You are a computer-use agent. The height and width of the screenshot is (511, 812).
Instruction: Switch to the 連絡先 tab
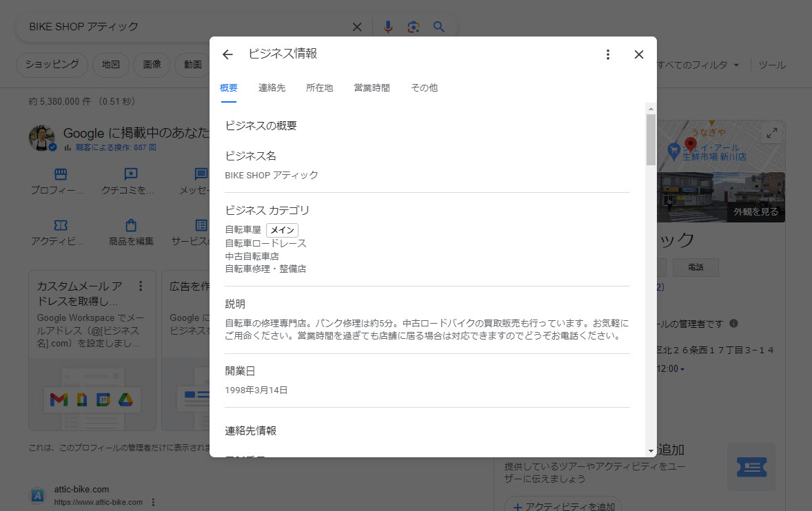pos(272,87)
